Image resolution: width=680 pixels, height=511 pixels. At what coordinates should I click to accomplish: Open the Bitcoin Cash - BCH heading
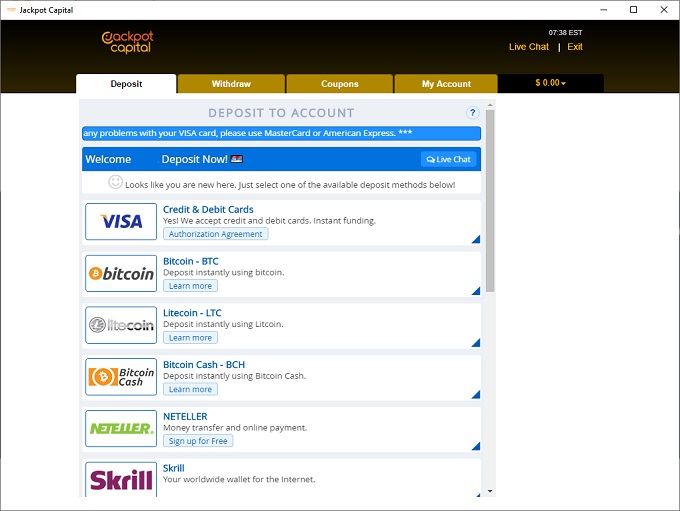pos(204,364)
